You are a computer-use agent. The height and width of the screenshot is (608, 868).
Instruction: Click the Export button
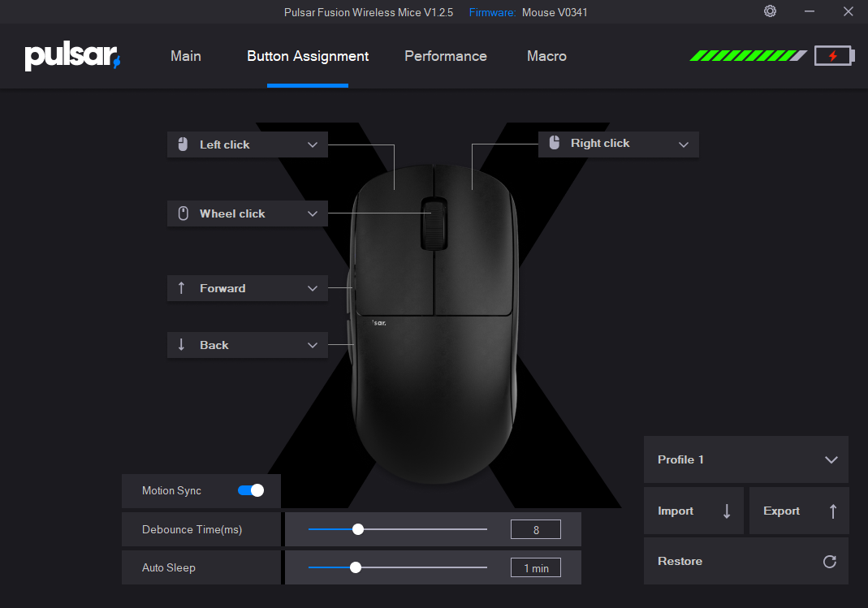(798, 511)
